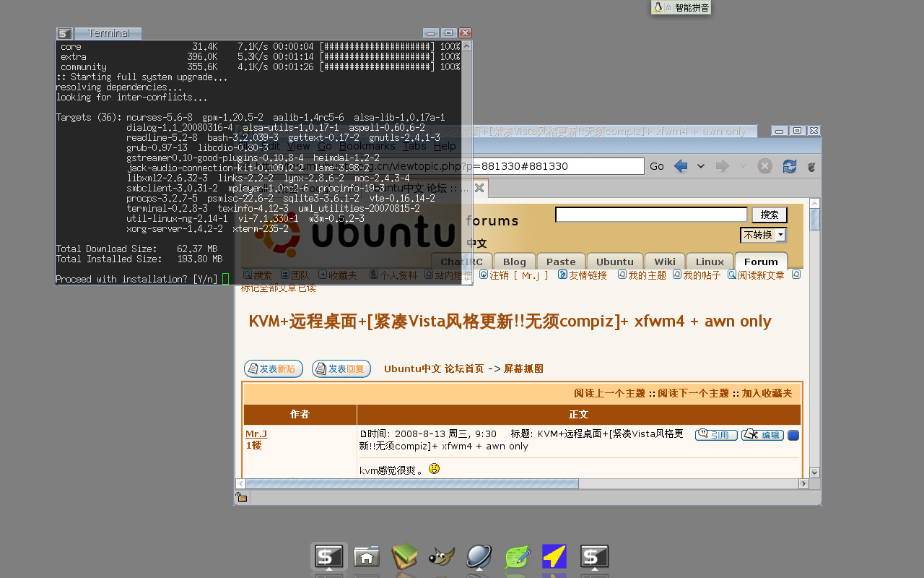Click the 加入收藏夹 link
The image size is (924, 578).
(x=767, y=393)
